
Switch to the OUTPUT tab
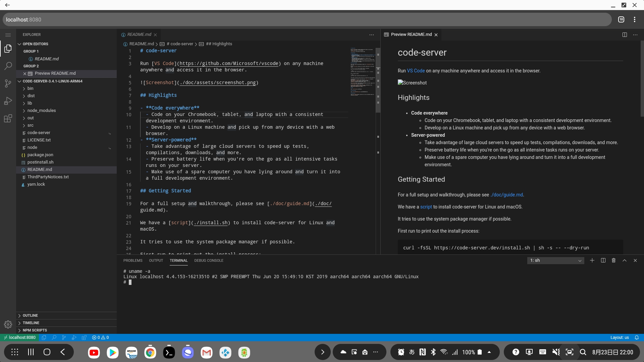pos(156,260)
